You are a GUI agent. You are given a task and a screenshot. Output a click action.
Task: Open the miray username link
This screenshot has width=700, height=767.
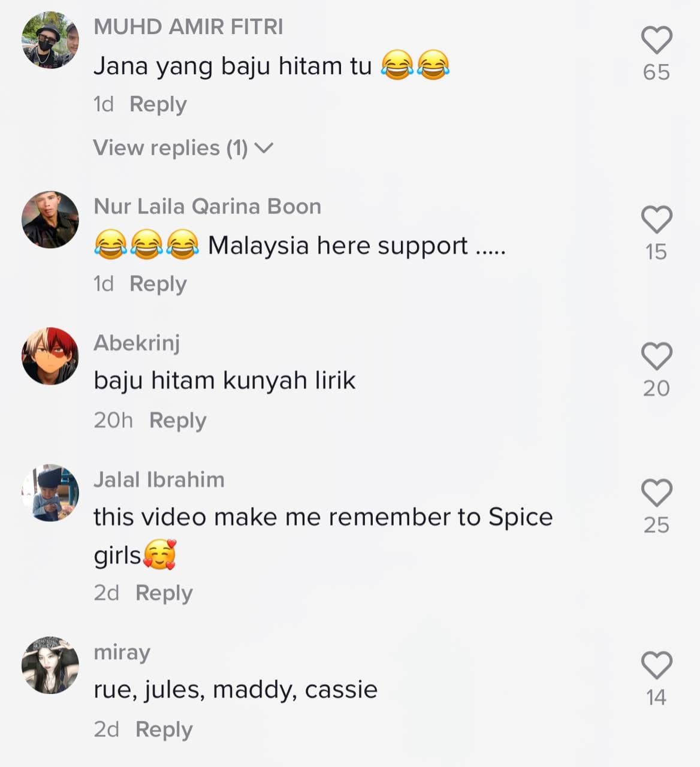pos(122,652)
